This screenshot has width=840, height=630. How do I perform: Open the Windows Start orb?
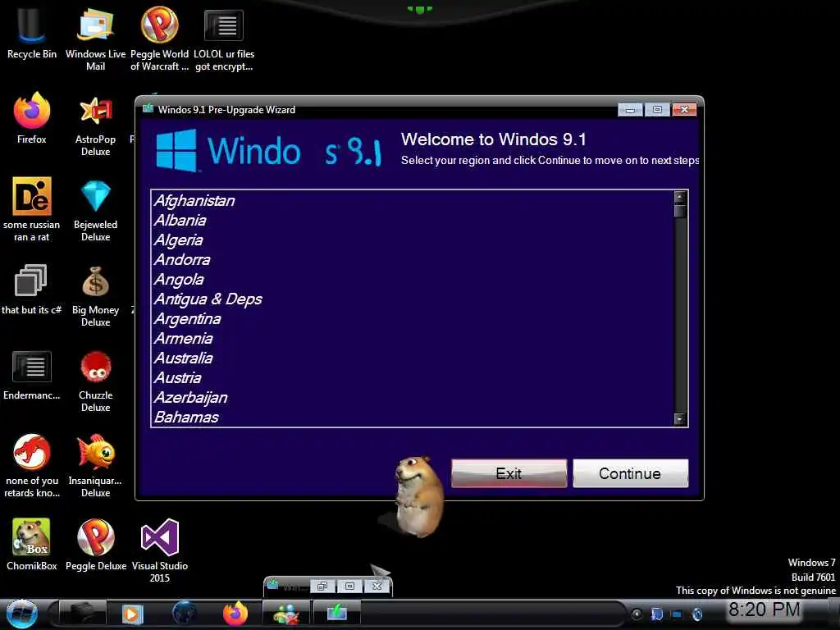tap(21, 614)
